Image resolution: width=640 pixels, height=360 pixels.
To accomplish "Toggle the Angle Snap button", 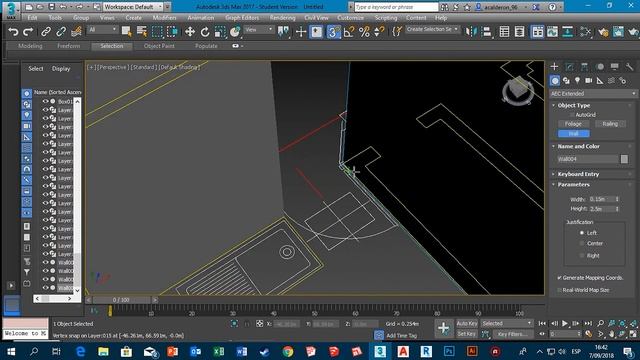I will pos(349,31).
